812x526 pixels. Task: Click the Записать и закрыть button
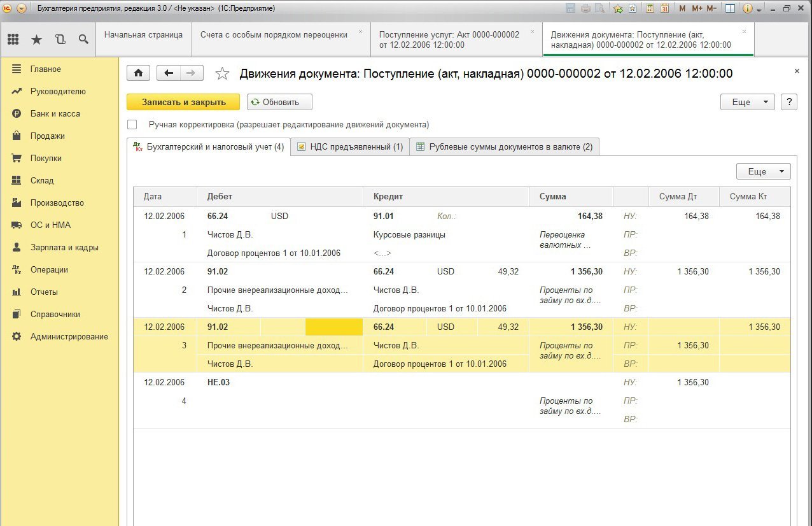click(x=183, y=102)
